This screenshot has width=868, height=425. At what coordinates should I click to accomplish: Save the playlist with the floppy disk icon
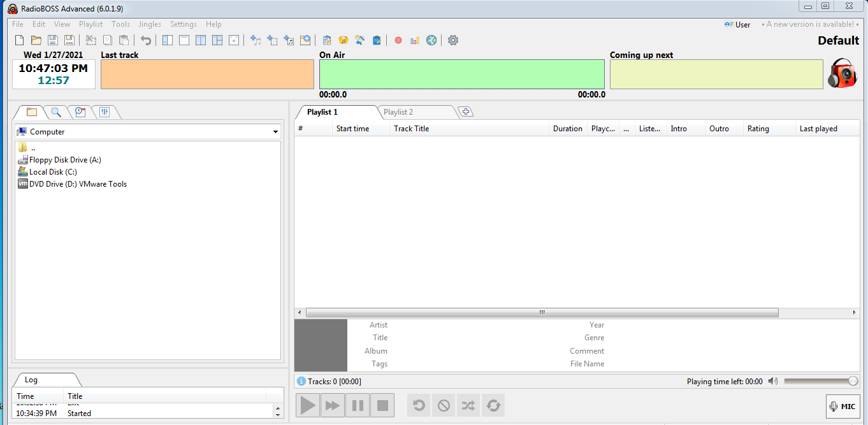(53, 40)
